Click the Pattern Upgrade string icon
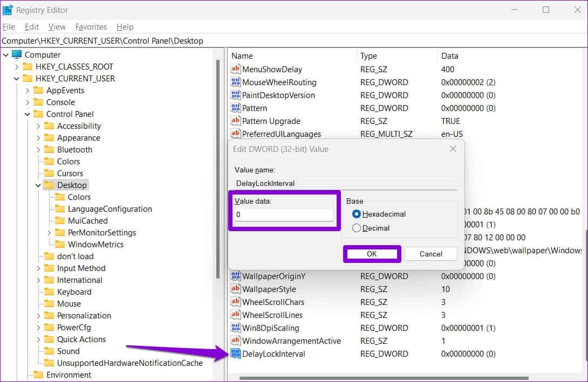Screen dimensions: 588x382 (x=236, y=121)
